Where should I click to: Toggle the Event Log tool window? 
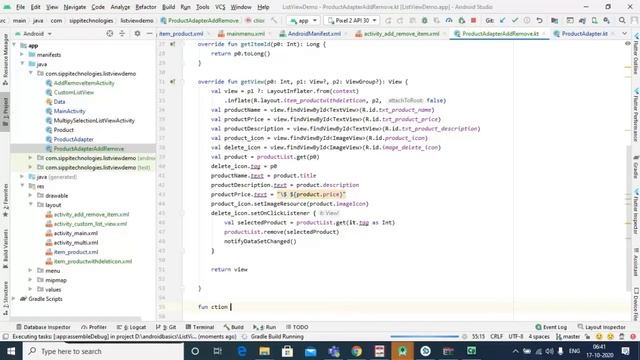pyautogui.click(x=551, y=327)
